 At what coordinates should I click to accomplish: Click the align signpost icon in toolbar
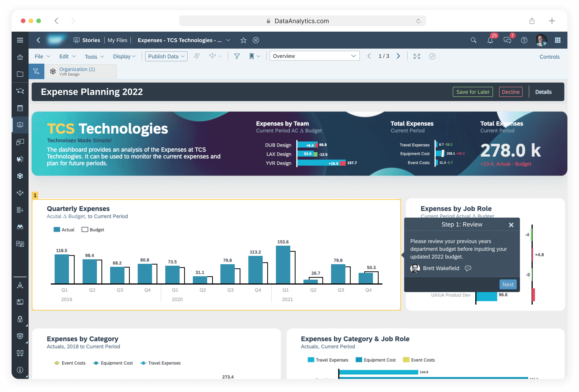(x=197, y=56)
